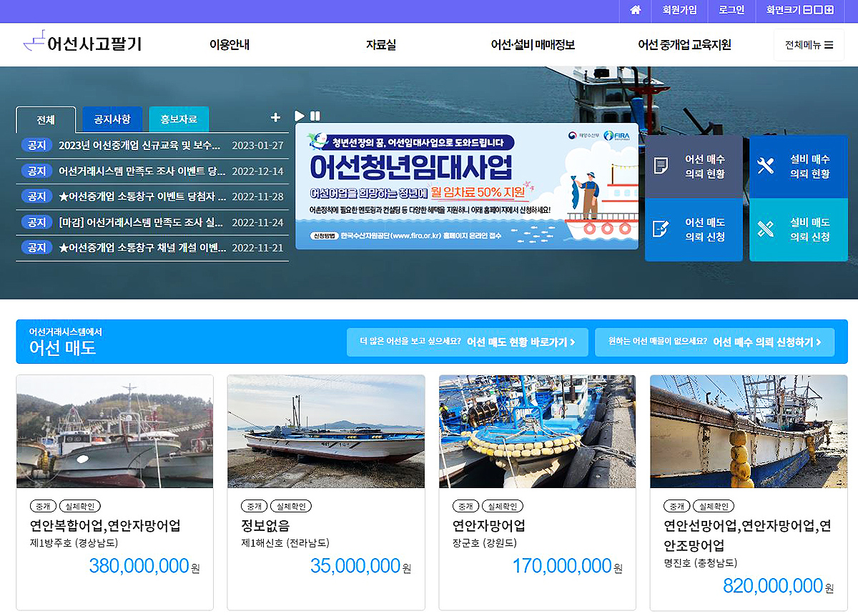Click the screen size reset (square) icon
The image size is (858, 616).
(x=819, y=10)
